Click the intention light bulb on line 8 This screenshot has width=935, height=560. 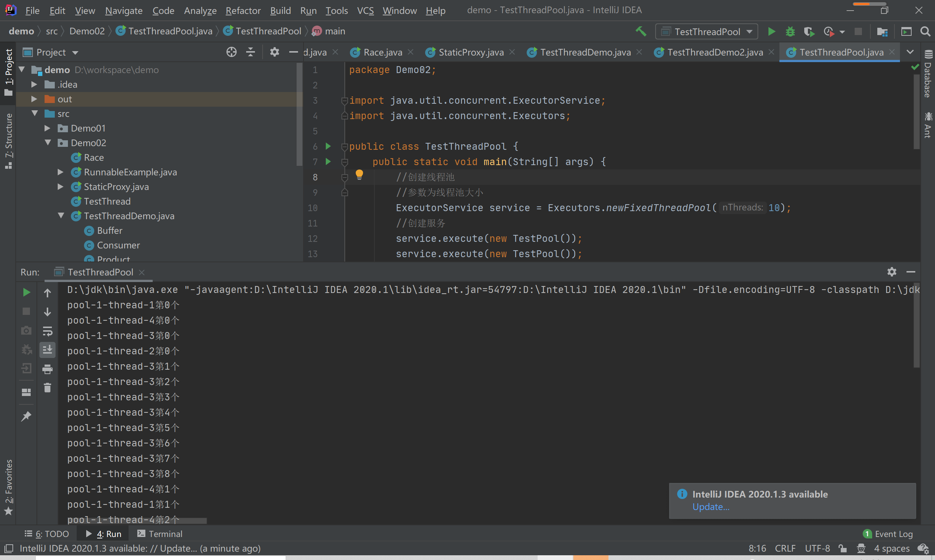pos(359,175)
